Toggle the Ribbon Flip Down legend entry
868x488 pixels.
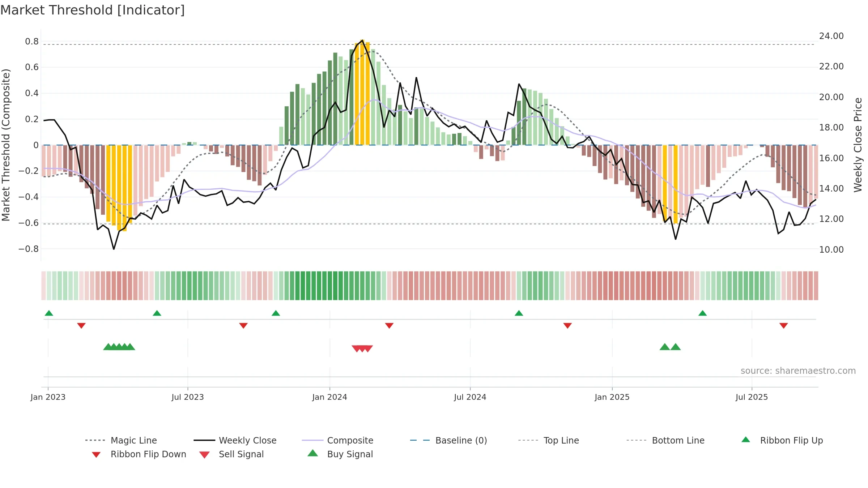point(139,454)
